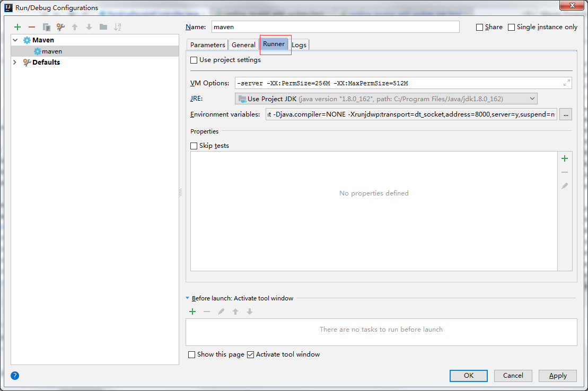588x391 pixels.
Task: Select the Runner tab
Action: coord(274,44)
